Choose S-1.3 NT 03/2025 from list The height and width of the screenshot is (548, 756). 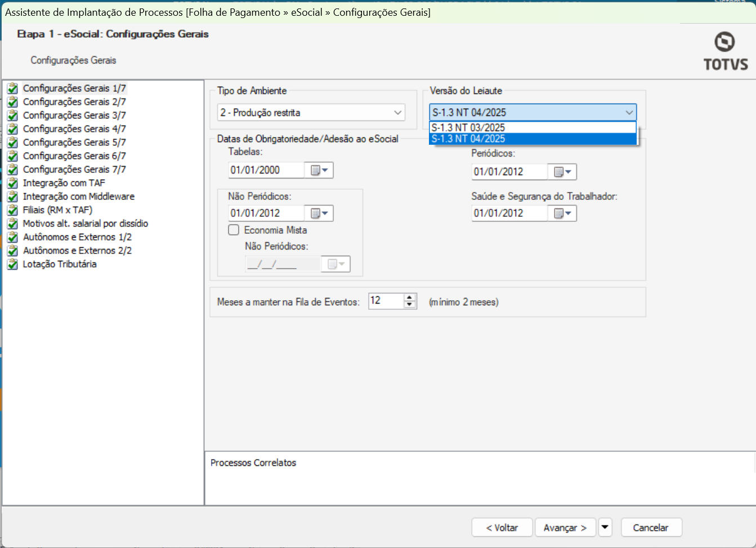pos(533,128)
